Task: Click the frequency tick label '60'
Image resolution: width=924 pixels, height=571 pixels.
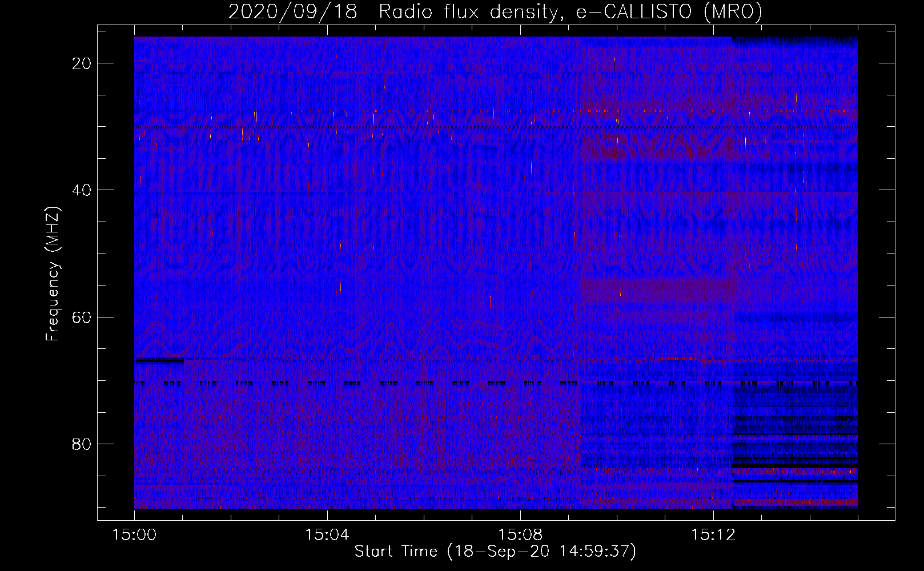Action: [82, 317]
